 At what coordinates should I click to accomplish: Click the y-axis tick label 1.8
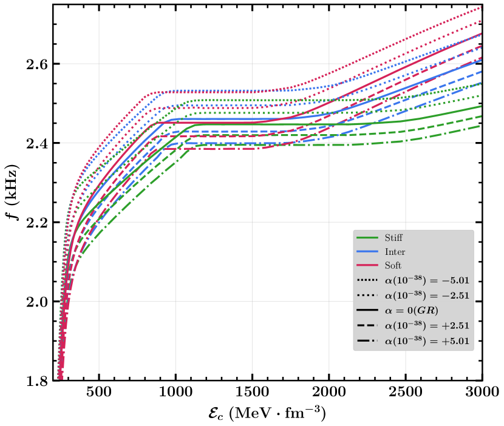point(36,380)
